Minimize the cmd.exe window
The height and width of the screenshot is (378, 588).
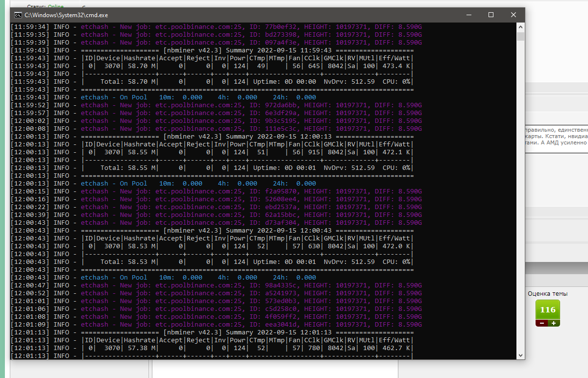click(x=468, y=15)
